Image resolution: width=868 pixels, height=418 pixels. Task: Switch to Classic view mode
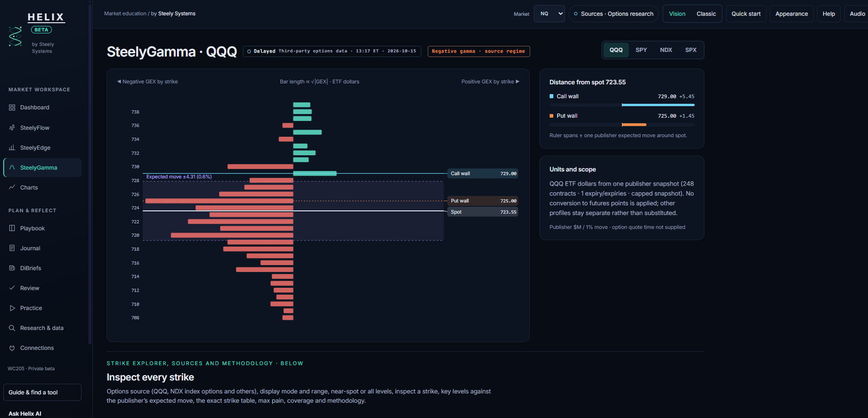[x=706, y=14]
